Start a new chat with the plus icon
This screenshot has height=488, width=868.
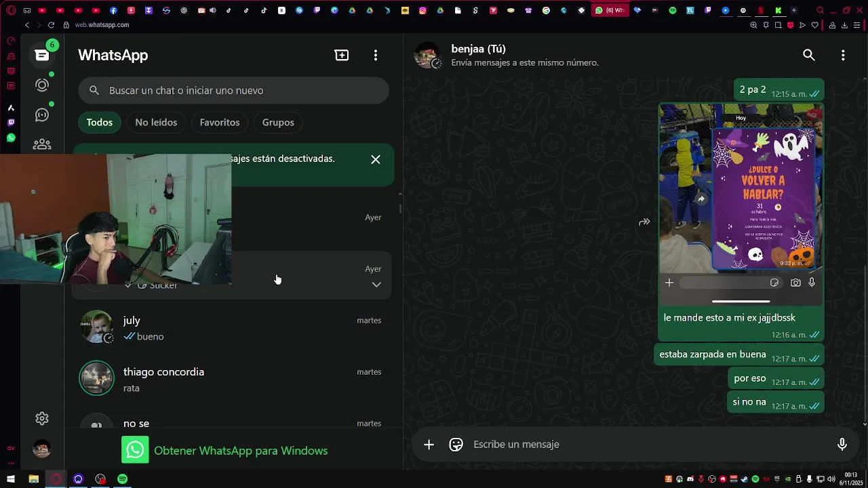[342, 55]
